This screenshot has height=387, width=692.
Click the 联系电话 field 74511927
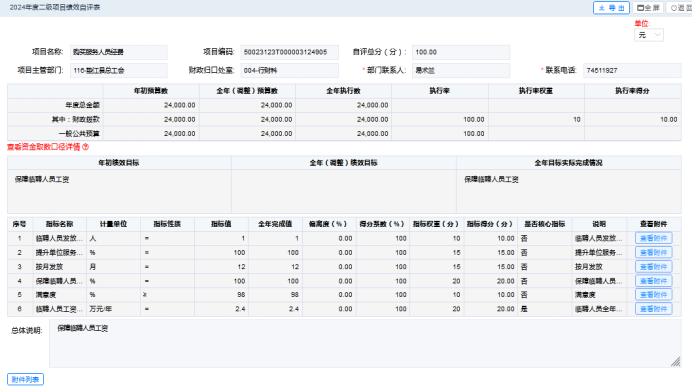[632, 71]
